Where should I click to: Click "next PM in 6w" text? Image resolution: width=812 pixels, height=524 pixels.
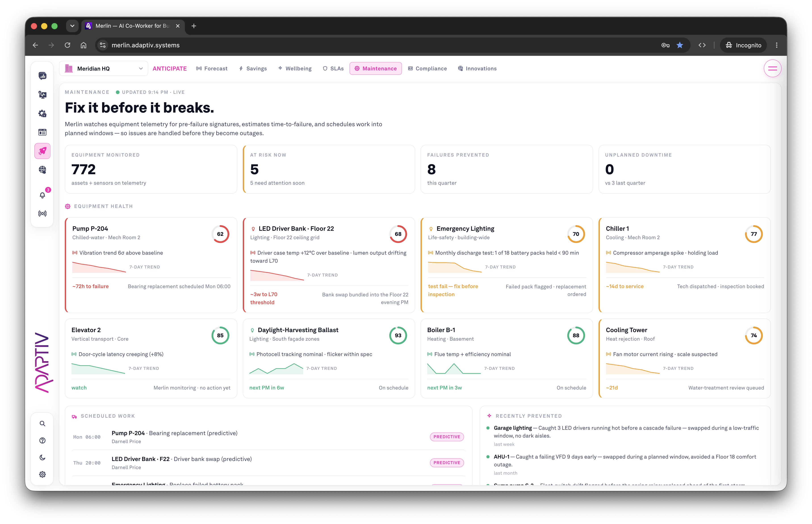(267, 388)
